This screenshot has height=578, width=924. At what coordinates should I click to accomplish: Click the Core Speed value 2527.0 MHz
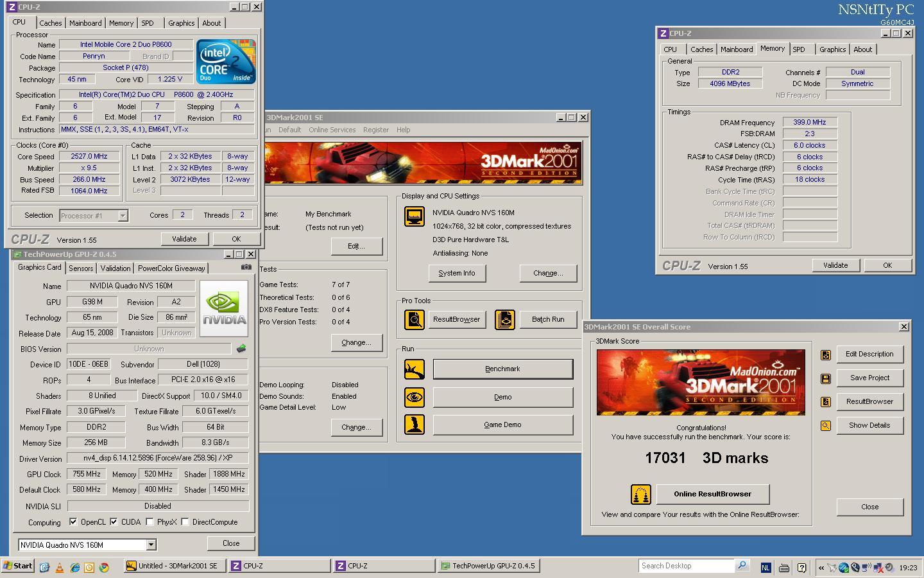89,157
